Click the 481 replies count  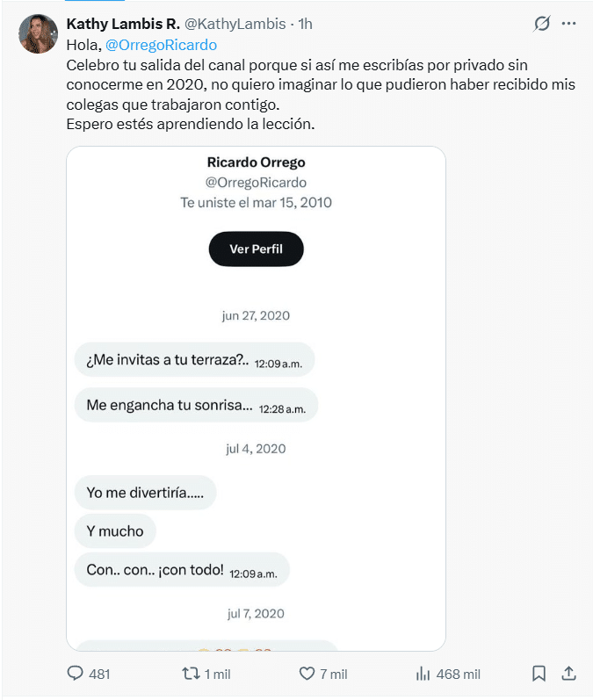pyautogui.click(x=99, y=674)
